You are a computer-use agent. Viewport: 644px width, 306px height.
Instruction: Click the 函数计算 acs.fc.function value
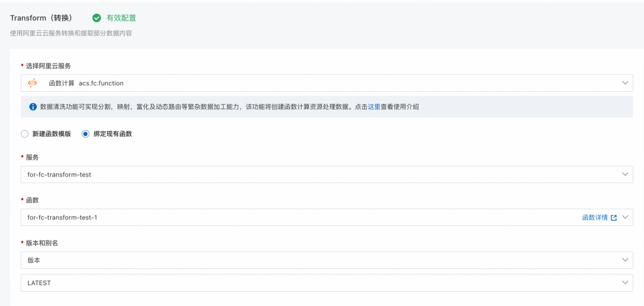click(86, 83)
